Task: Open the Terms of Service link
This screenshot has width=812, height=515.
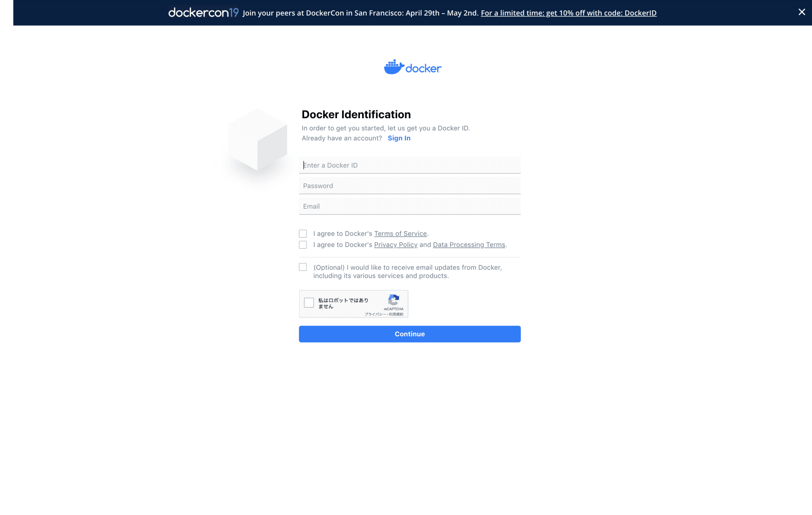Action: point(400,234)
